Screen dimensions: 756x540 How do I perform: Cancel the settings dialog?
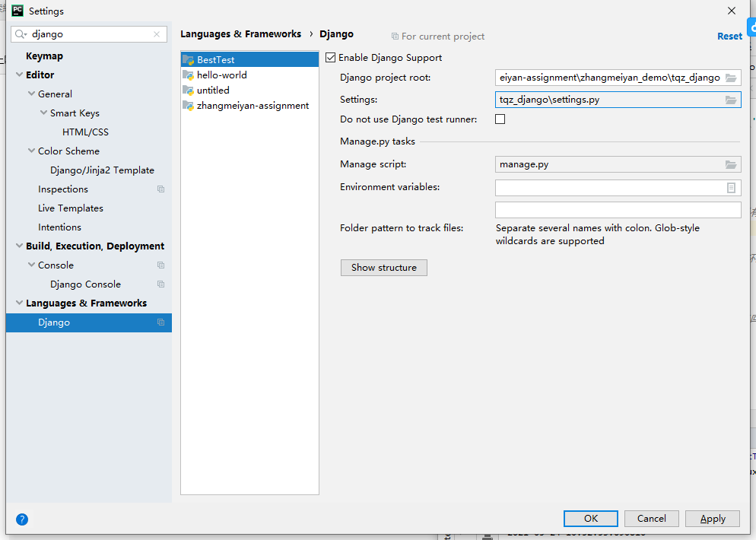(651, 518)
